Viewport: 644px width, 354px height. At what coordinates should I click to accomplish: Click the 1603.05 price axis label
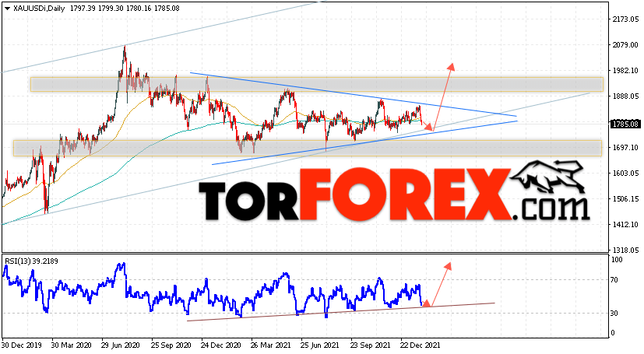[625, 173]
